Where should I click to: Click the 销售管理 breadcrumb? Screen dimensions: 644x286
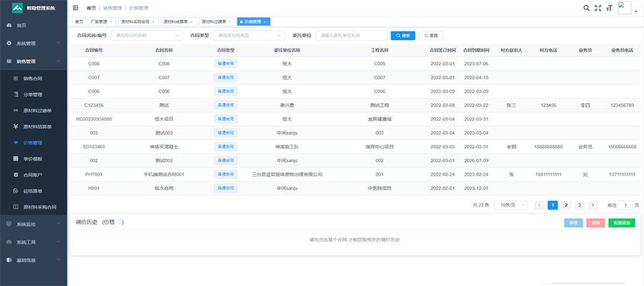tap(112, 8)
